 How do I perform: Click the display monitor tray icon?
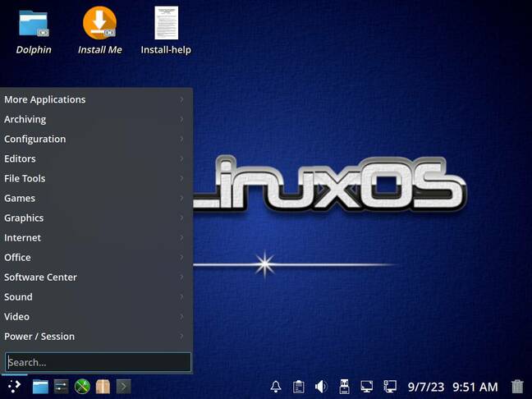click(367, 387)
